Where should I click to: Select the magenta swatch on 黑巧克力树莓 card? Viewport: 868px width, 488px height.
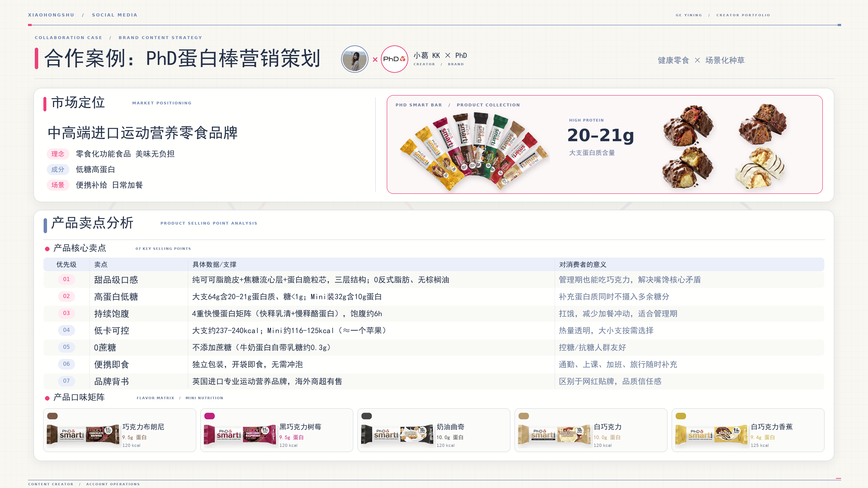(x=209, y=416)
